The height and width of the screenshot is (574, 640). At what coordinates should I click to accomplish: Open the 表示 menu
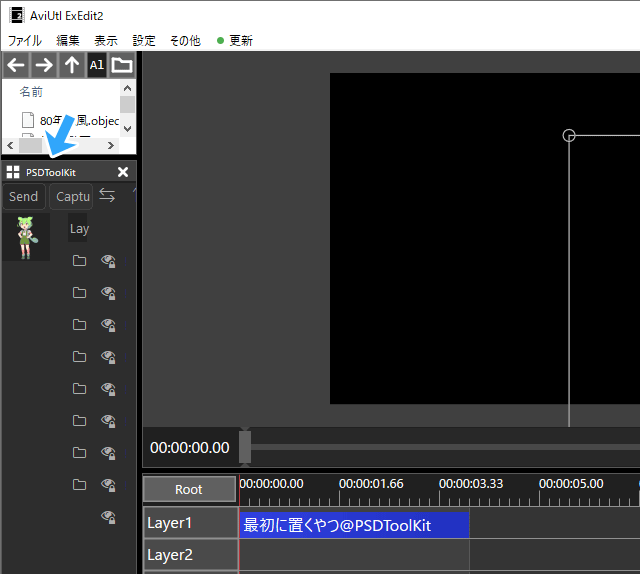[106, 40]
